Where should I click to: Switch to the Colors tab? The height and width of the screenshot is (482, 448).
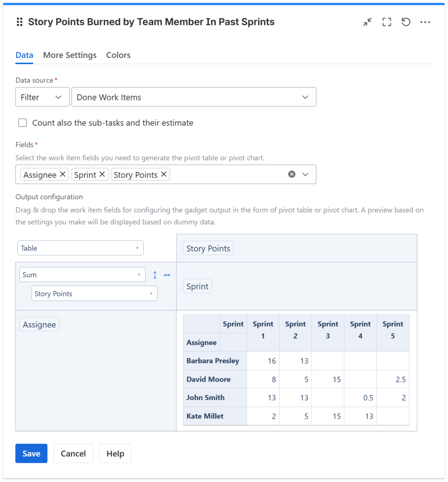(118, 55)
